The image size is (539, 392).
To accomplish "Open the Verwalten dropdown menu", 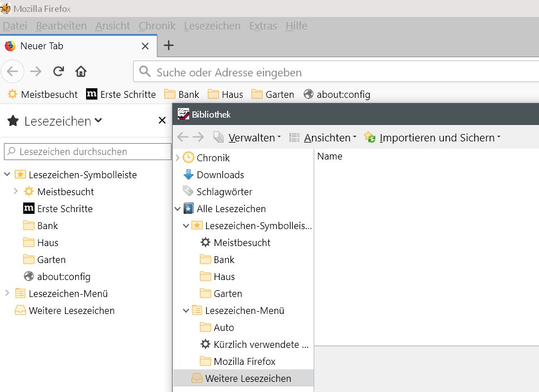I will pos(247,137).
